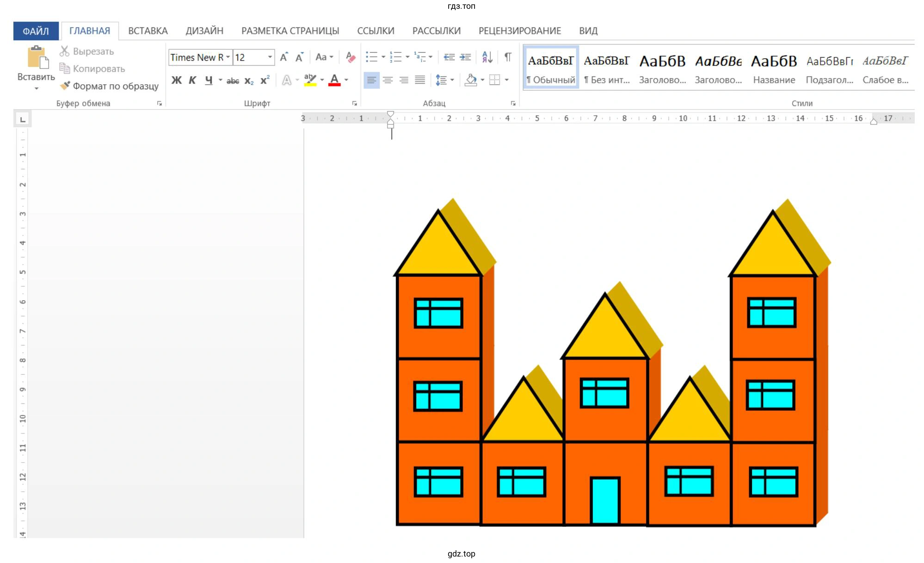Decrease font size with the shrink-font icon

300,57
